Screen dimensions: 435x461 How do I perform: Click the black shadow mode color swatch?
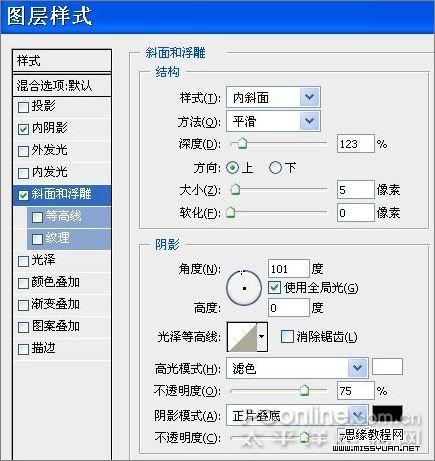point(387,413)
